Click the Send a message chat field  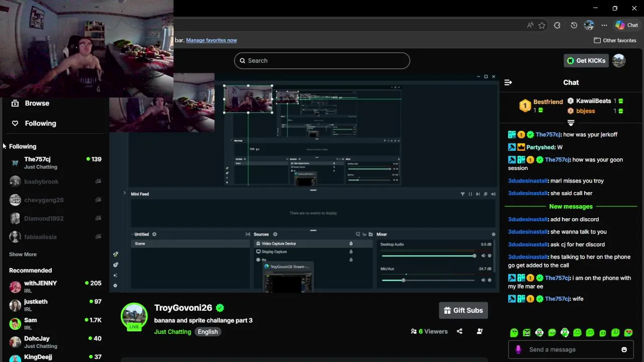(571, 349)
